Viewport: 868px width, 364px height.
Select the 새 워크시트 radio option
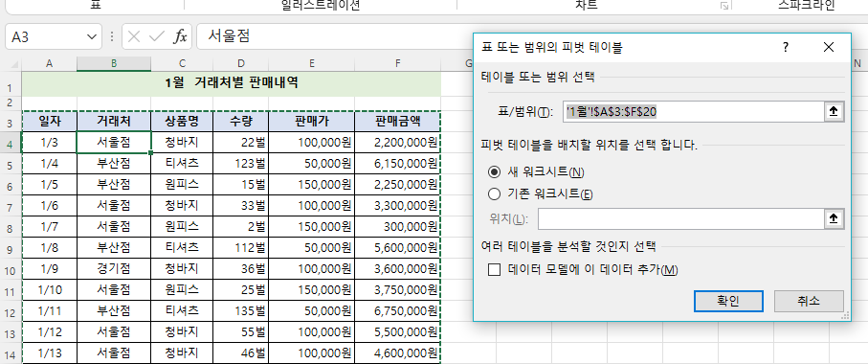tap(495, 172)
